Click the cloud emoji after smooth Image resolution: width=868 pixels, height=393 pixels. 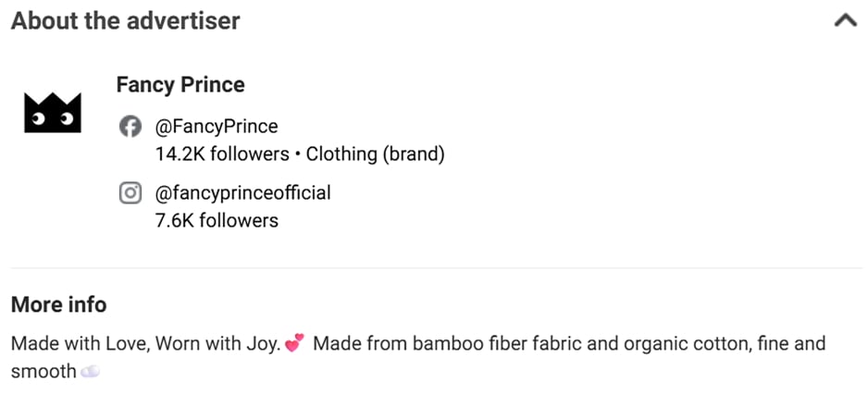tap(90, 372)
